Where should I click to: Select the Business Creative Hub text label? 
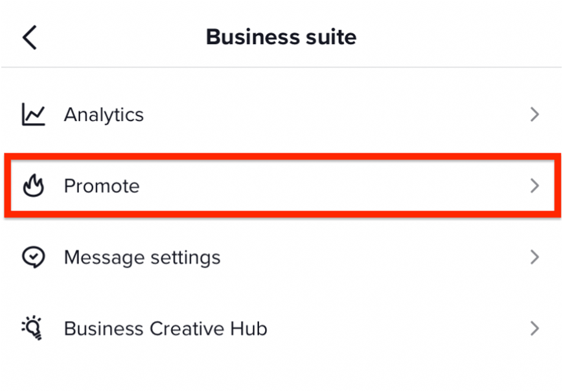point(165,329)
